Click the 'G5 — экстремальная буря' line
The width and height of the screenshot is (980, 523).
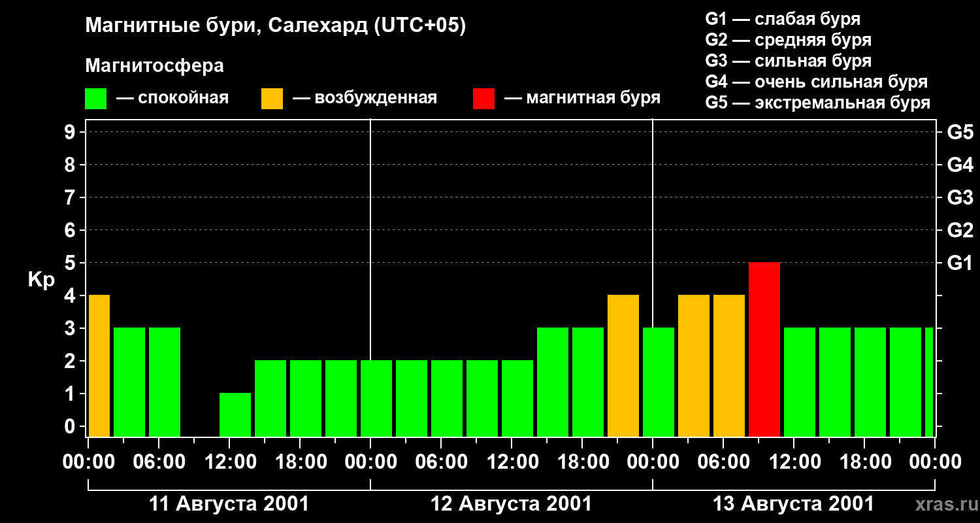pos(818,103)
